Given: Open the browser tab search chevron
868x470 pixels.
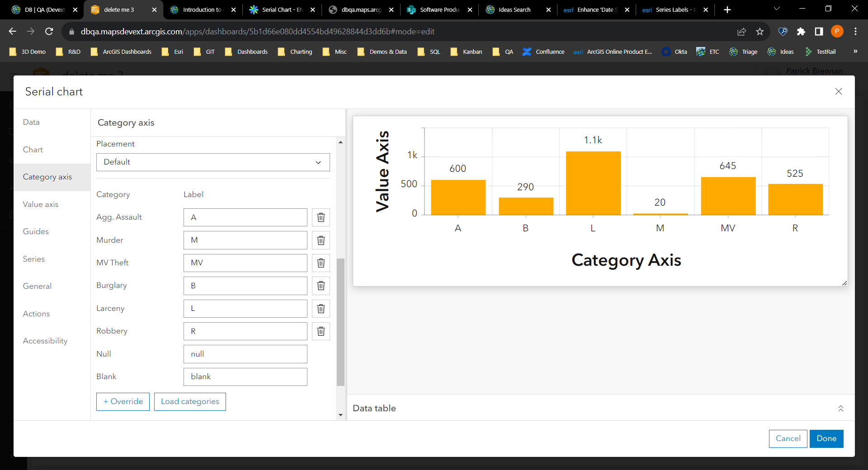Looking at the screenshot, I should [776, 9].
